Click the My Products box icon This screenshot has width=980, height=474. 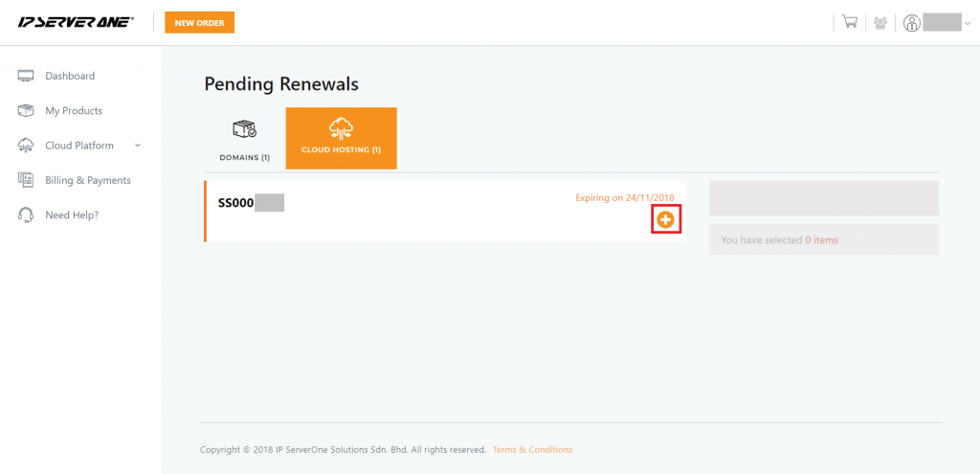(26, 111)
